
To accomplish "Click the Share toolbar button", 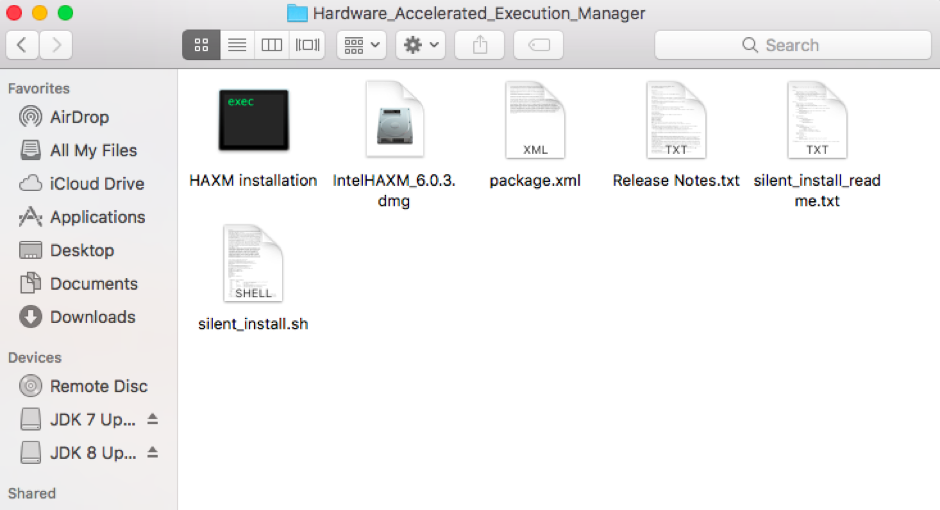I will pos(480,45).
